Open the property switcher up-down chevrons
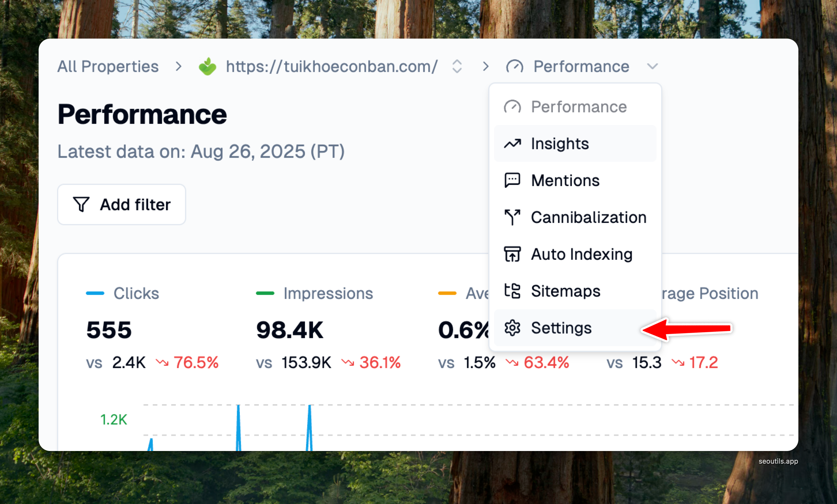 tap(457, 67)
